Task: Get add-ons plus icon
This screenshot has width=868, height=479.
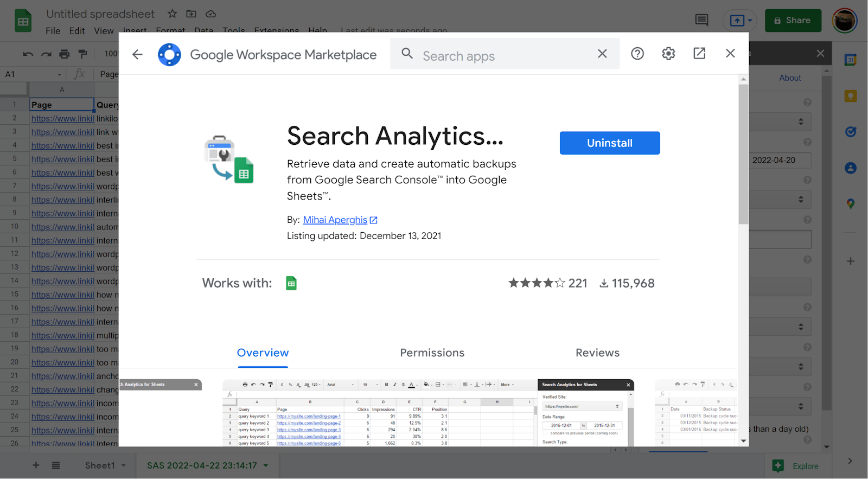Action: click(851, 261)
